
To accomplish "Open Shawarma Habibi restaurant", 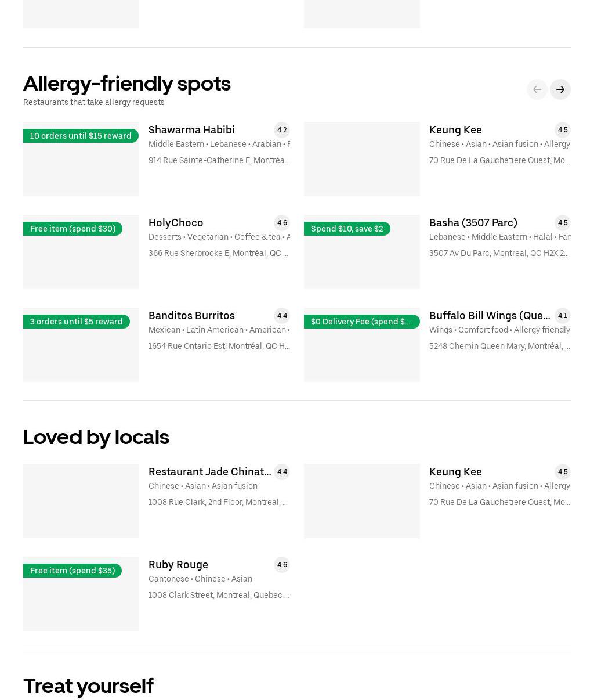I will 191,130.
